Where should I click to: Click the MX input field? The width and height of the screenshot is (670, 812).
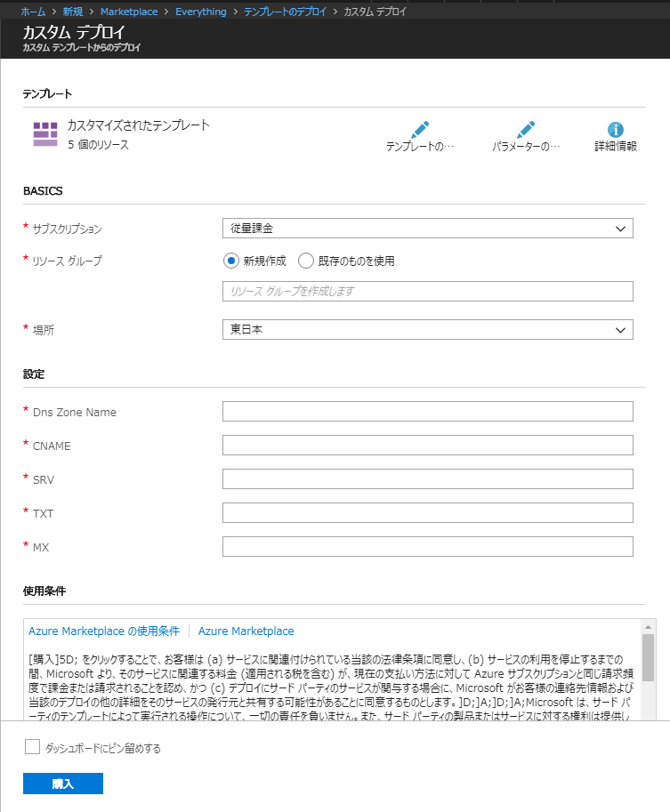click(x=427, y=547)
